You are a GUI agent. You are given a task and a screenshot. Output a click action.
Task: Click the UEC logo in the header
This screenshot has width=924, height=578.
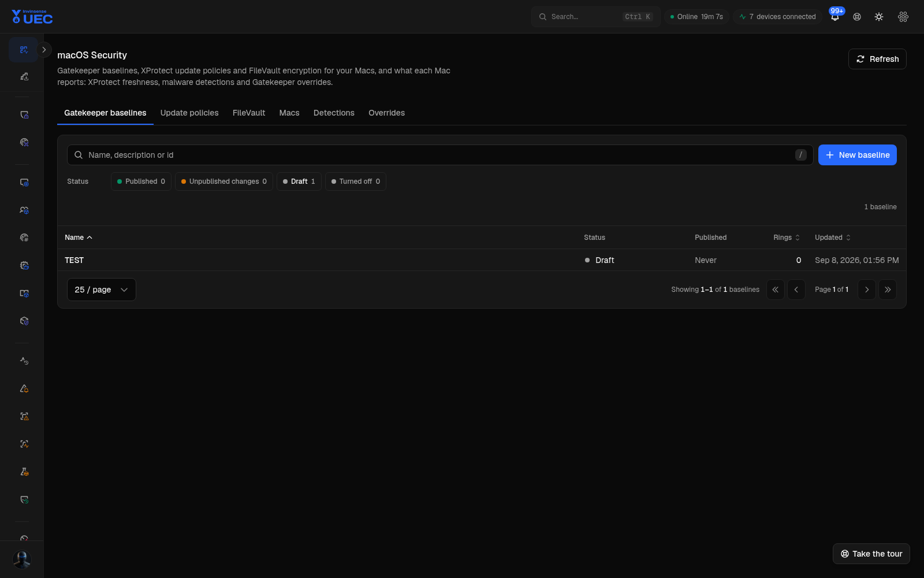[32, 17]
